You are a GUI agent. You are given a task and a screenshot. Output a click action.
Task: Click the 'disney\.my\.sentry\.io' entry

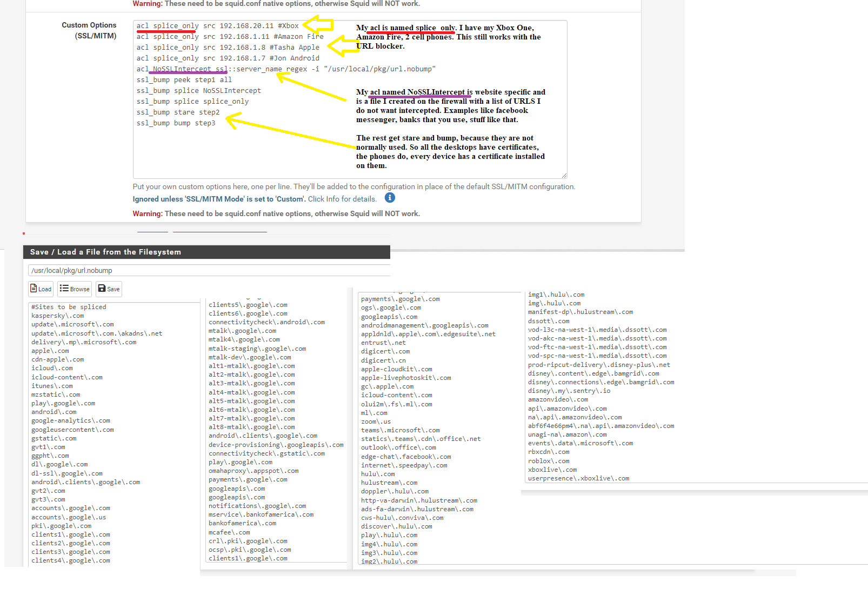(570, 391)
